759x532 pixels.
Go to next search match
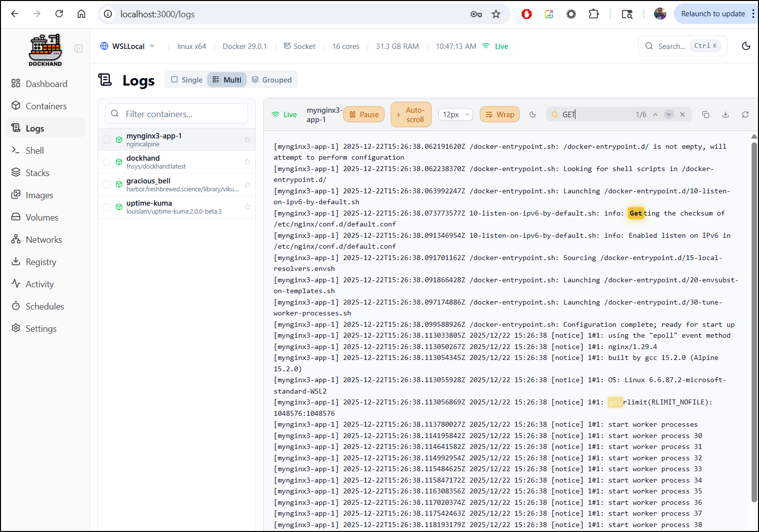pos(668,115)
